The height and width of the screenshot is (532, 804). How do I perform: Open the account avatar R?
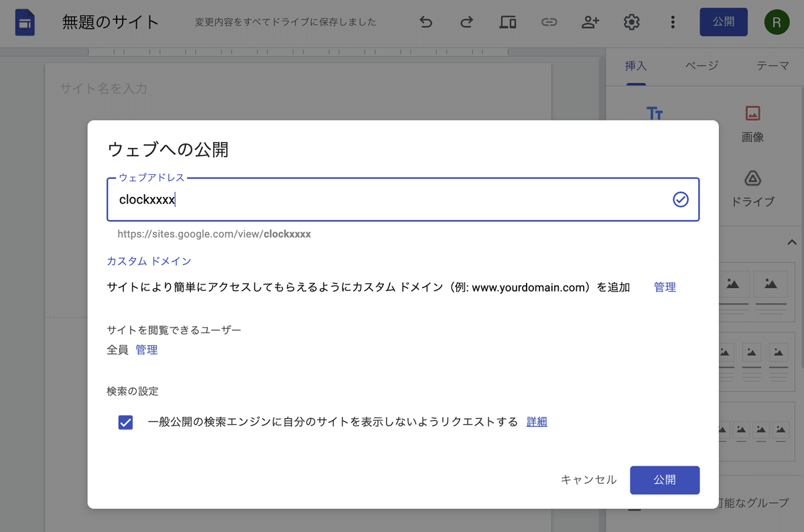tap(777, 22)
